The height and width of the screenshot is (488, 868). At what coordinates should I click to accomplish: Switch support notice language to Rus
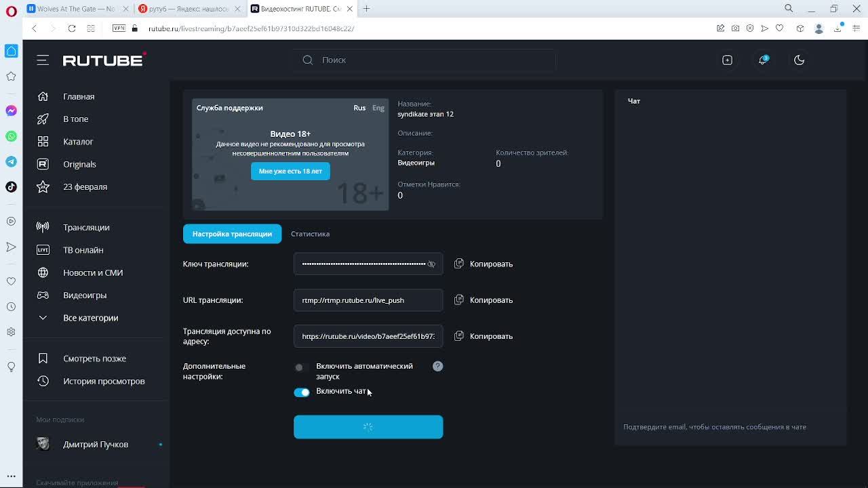click(x=359, y=108)
